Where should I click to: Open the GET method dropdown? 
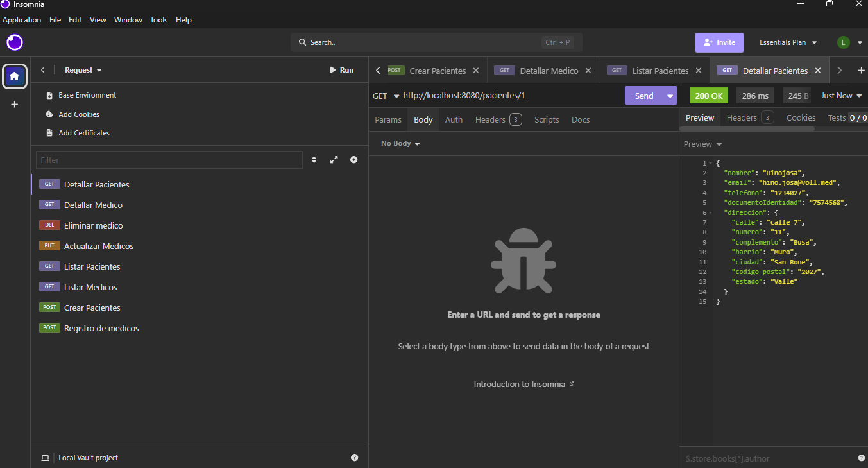pyautogui.click(x=386, y=96)
